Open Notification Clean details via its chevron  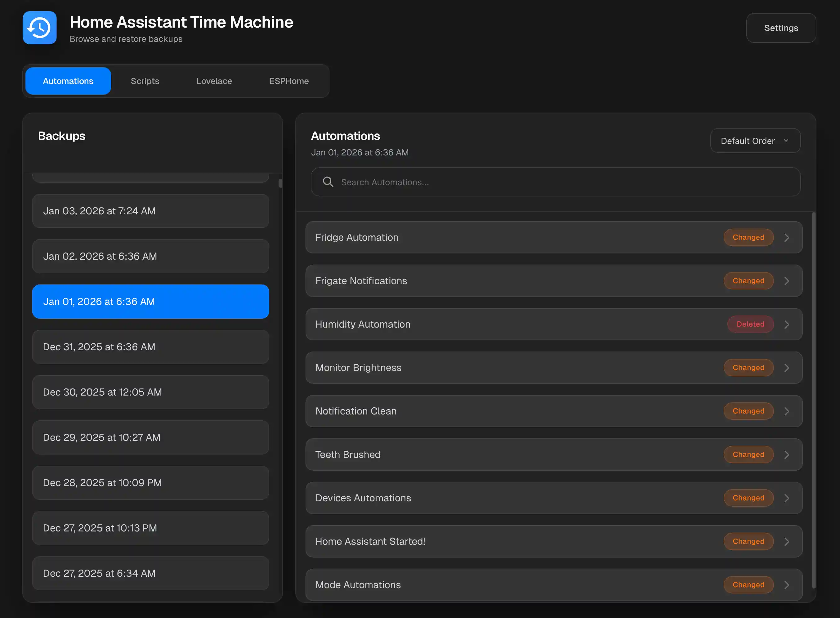(787, 411)
